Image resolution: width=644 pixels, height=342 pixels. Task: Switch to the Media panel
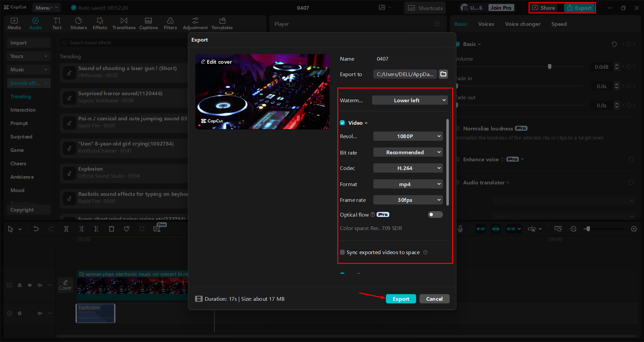tap(14, 23)
